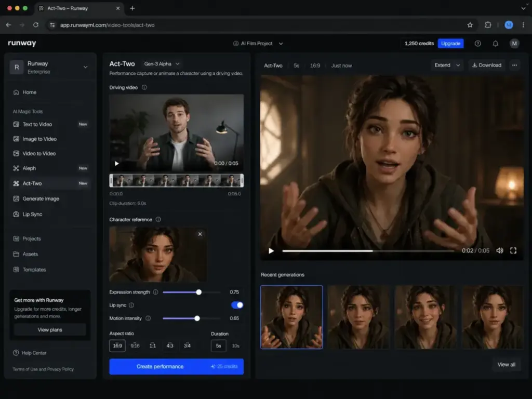This screenshot has width=532, height=399.
Task: Select 10s duration
Action: pyautogui.click(x=235, y=346)
